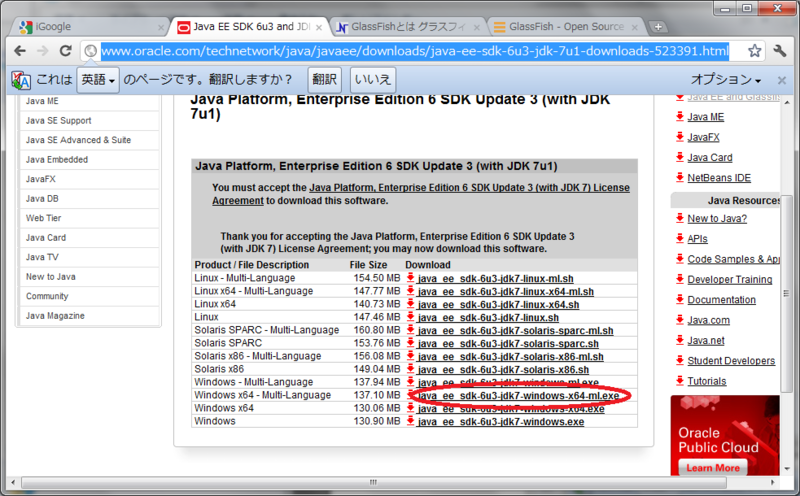Click download arrow icon for linux-ml.sh

coord(410,278)
